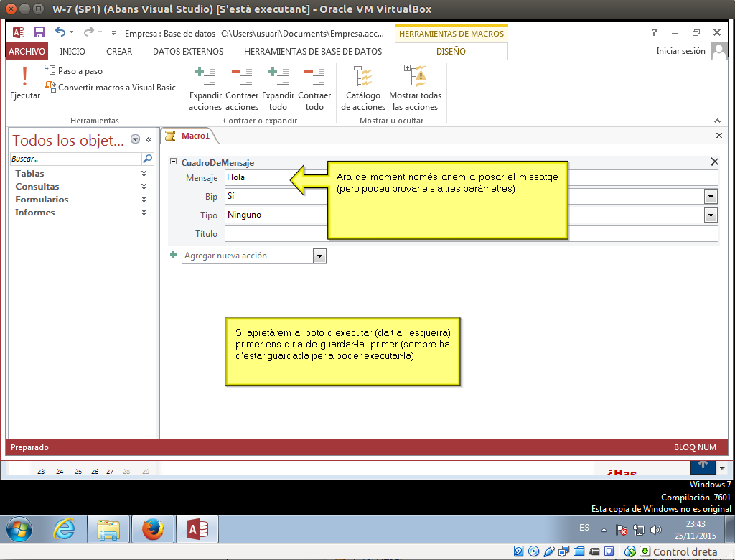Enable Paso a paso stepping mode
This screenshot has height=560, width=735.
coord(74,71)
